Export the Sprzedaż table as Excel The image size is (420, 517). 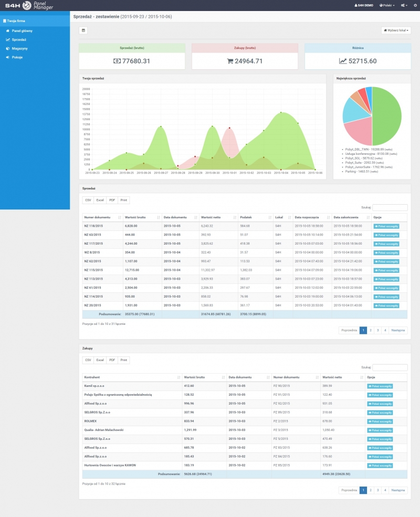(x=100, y=200)
